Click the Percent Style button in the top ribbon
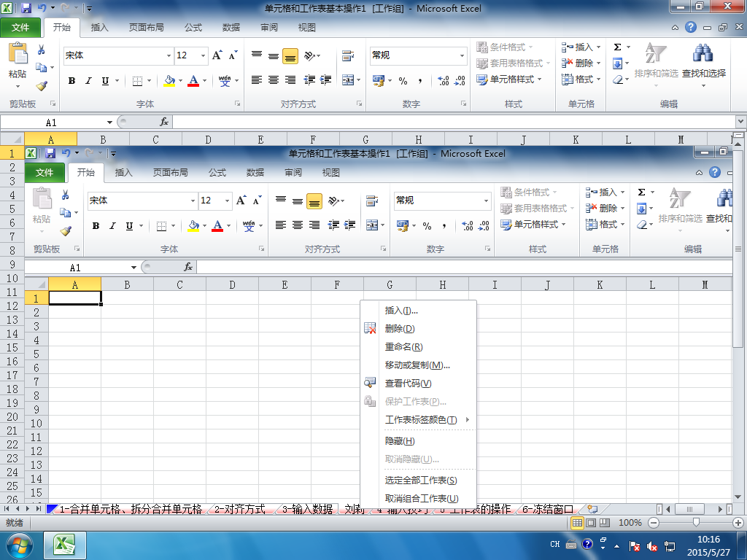Viewport: 747px width, 560px height. (403, 81)
